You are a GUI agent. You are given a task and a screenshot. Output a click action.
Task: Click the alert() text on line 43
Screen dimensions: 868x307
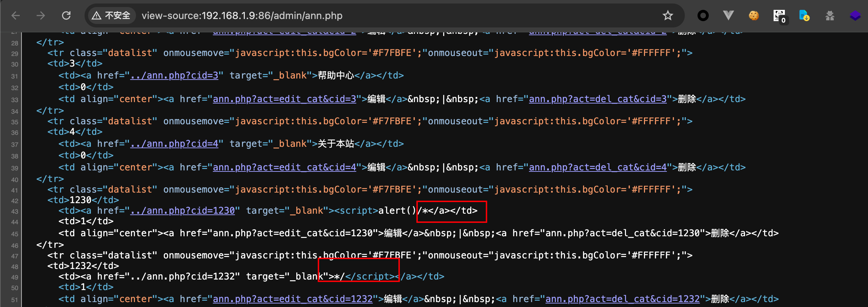[x=397, y=211]
